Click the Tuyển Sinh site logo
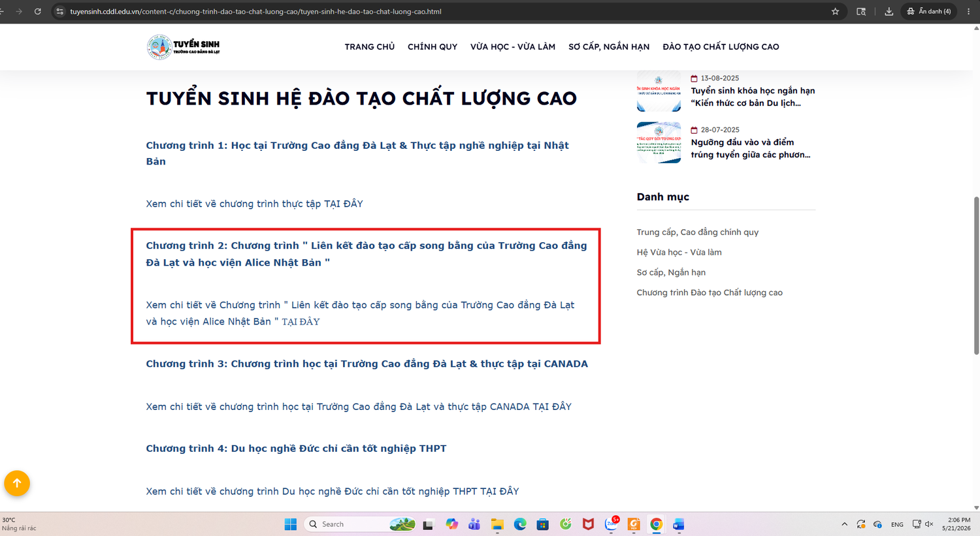980x536 pixels. tap(184, 47)
